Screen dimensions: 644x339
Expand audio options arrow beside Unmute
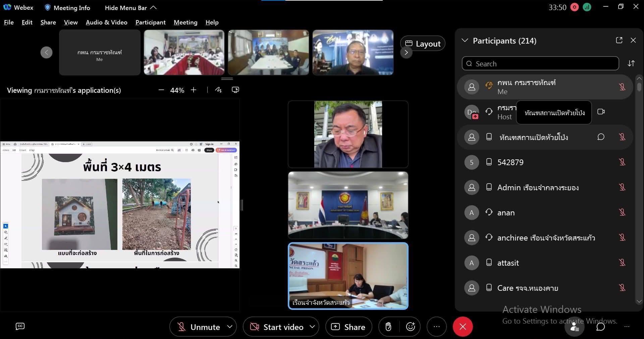point(230,327)
